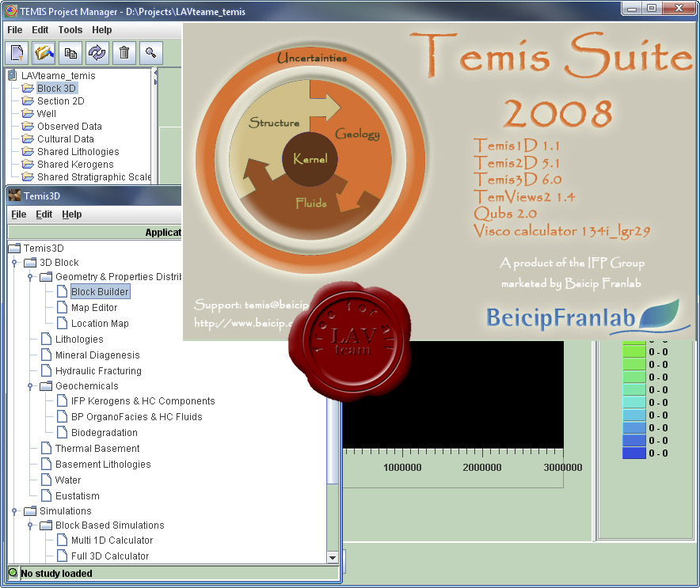Click the New project toolbar icon

(x=17, y=53)
